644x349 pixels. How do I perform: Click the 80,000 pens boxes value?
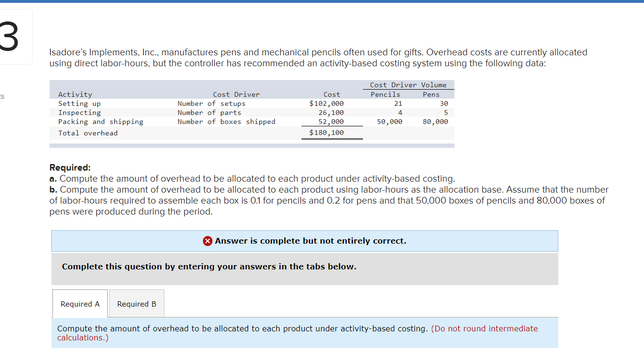435,122
